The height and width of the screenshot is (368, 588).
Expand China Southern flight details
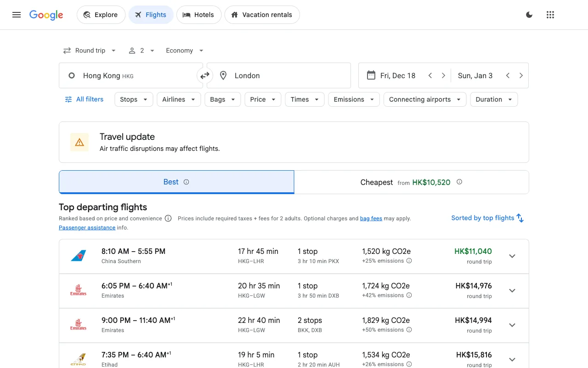(x=512, y=256)
